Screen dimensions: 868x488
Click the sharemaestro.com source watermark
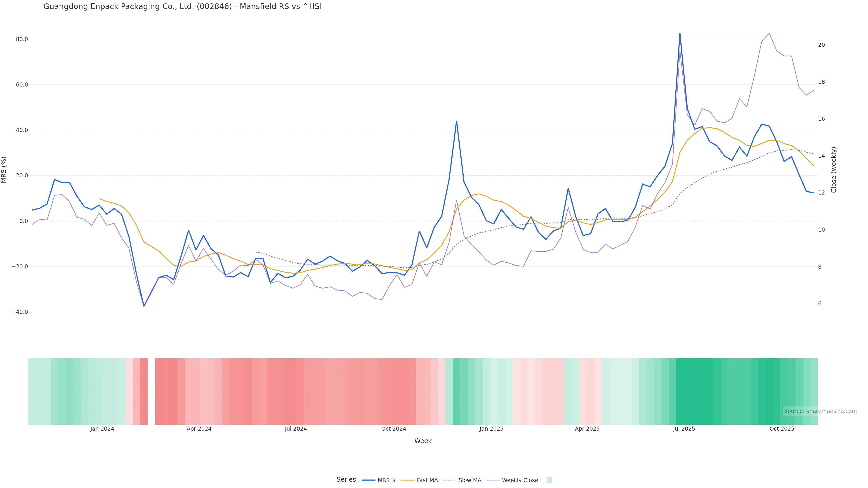[820, 411]
